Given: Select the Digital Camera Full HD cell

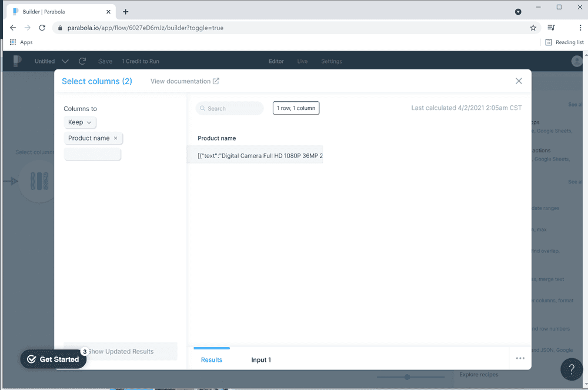Looking at the screenshot, I should [255, 155].
